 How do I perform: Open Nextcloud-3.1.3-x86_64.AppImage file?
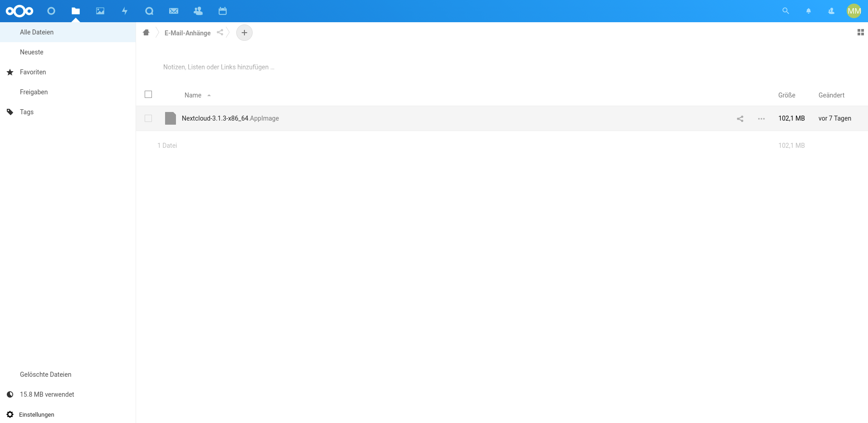click(x=230, y=118)
